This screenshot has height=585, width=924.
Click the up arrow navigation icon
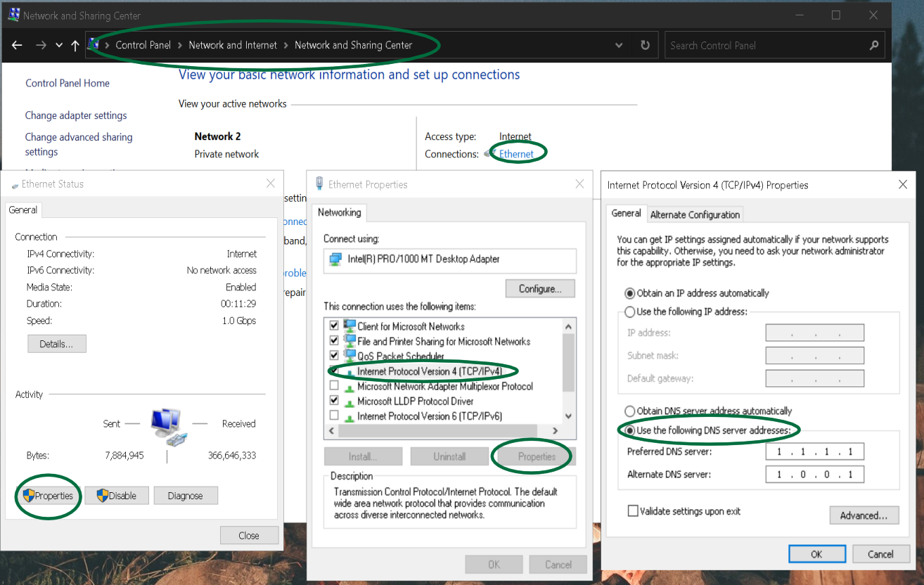coord(75,45)
